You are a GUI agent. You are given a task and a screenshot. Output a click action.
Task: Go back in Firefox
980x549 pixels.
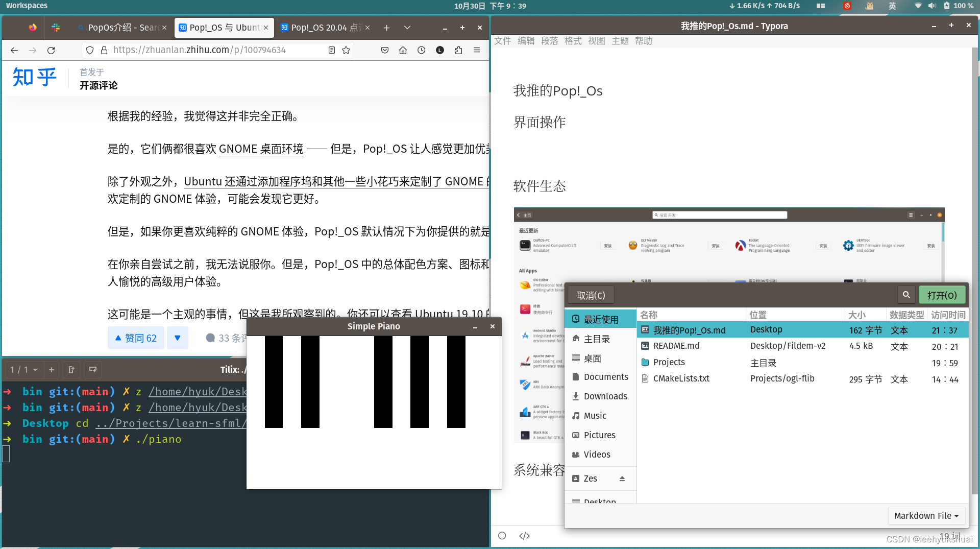point(14,50)
